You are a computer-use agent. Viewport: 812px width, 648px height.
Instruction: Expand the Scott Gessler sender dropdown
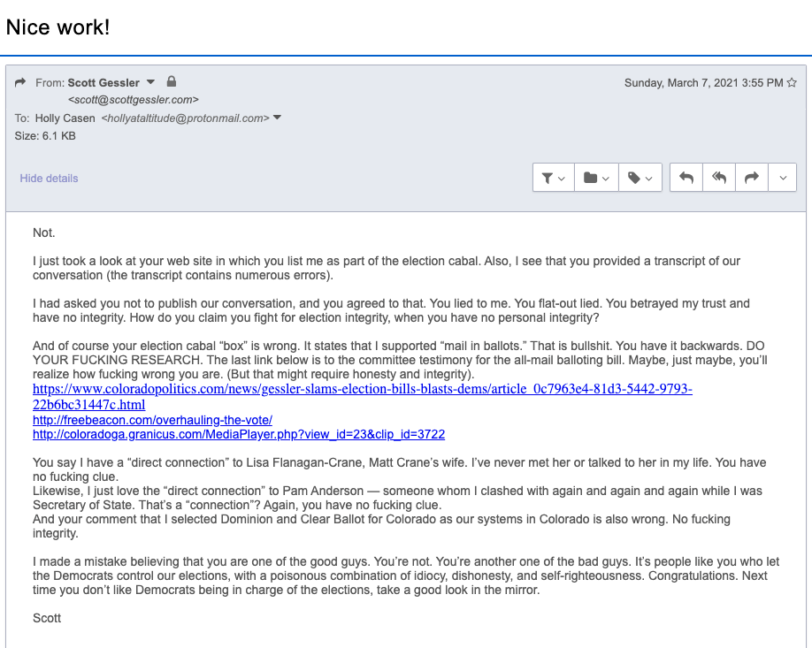click(x=150, y=82)
